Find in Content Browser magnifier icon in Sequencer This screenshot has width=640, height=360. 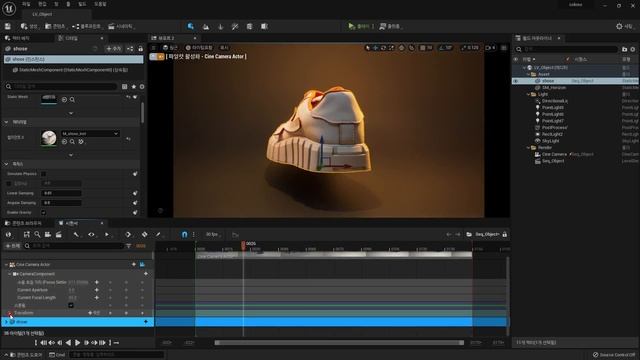pyautogui.click(x=37, y=234)
